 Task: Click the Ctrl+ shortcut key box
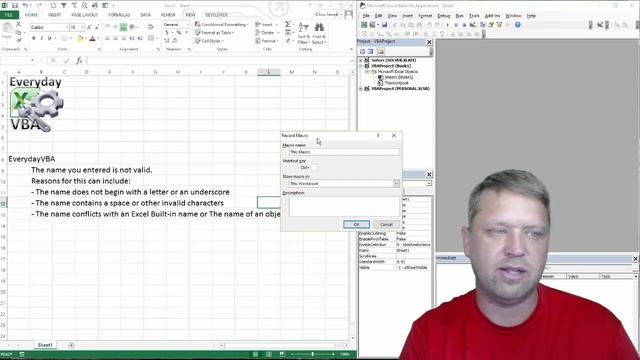pyautogui.click(x=314, y=167)
